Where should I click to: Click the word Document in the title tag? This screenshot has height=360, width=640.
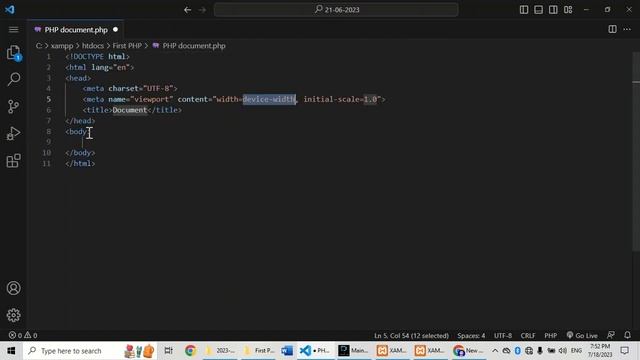tap(129, 110)
